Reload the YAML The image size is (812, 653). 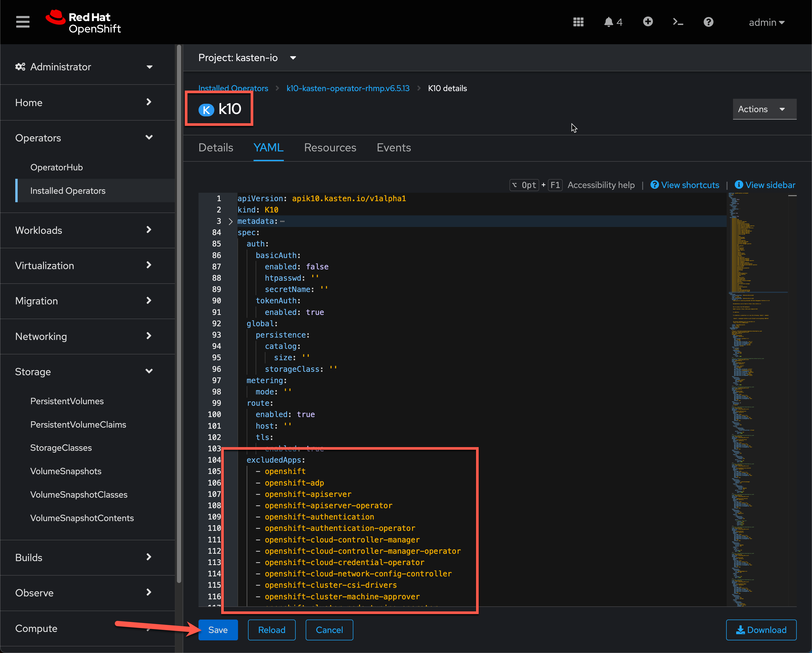[271, 630]
